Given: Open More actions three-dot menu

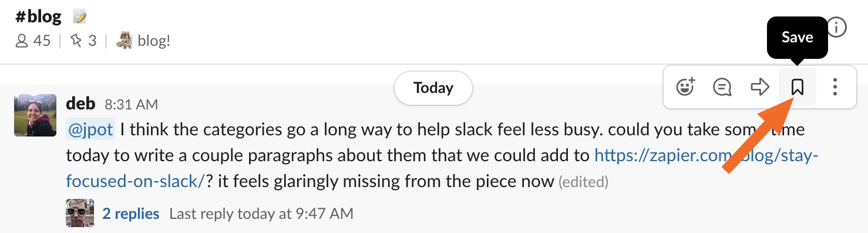Looking at the screenshot, I should [835, 88].
